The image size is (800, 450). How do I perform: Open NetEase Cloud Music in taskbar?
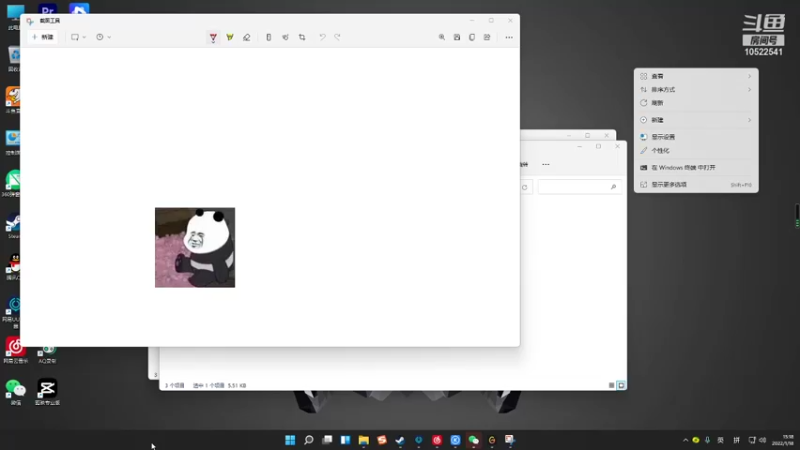coord(437,440)
